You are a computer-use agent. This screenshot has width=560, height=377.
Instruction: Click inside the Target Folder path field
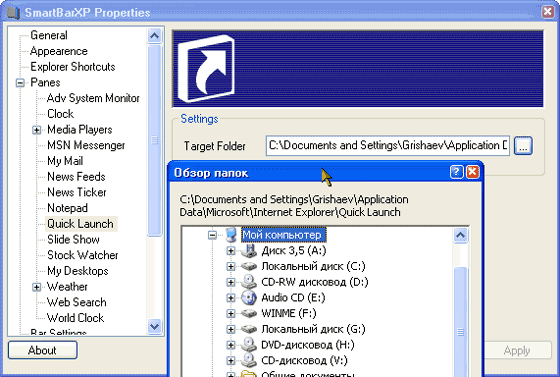coord(388,146)
